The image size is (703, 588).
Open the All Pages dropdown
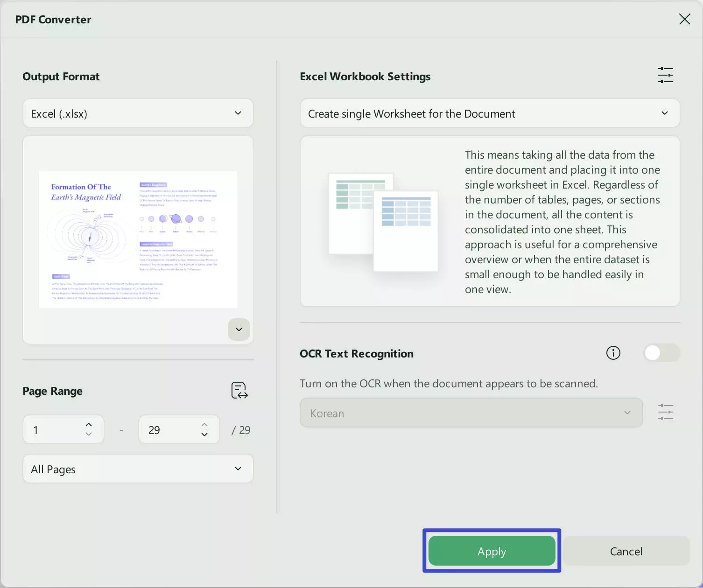pos(138,469)
